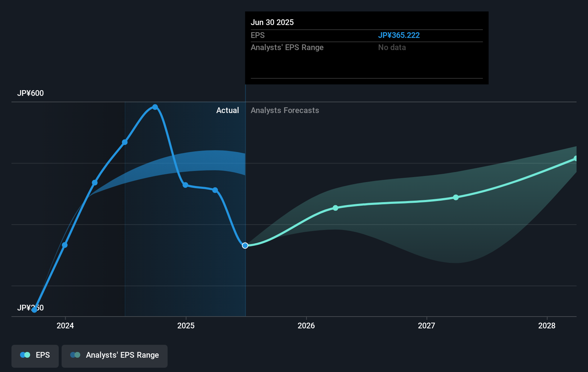Toggle the EPS legend series
This screenshot has height=372, width=588.
pyautogui.click(x=35, y=356)
